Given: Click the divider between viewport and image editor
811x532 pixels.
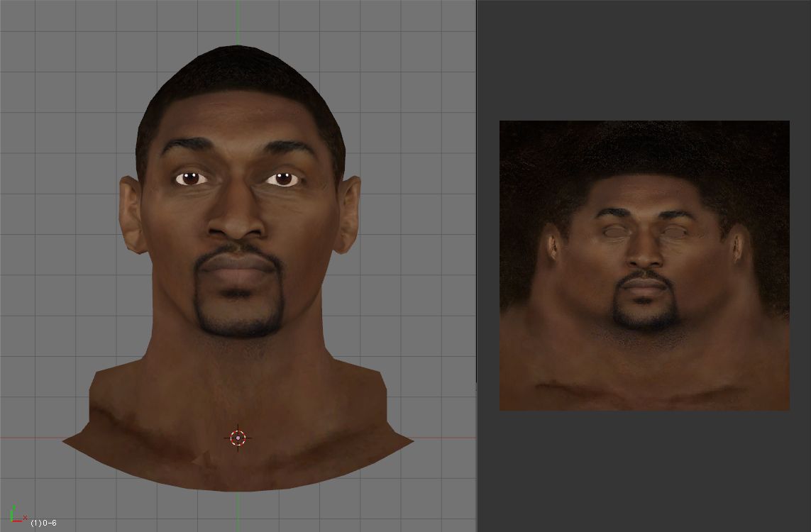Looking at the screenshot, I should pos(477,266).
